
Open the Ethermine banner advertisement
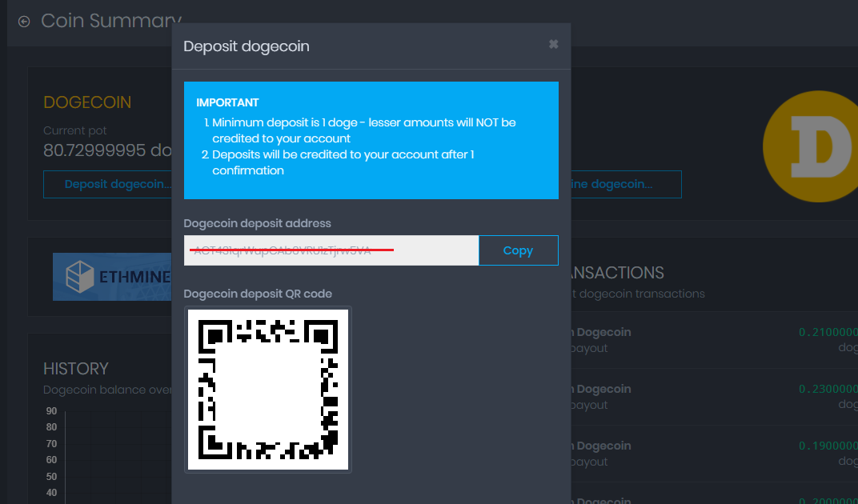[112, 276]
